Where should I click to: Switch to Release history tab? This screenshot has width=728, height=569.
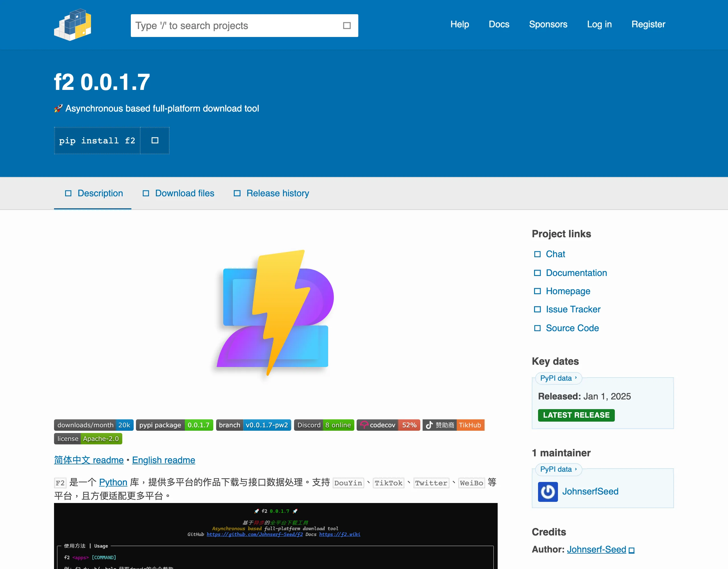pyautogui.click(x=271, y=193)
